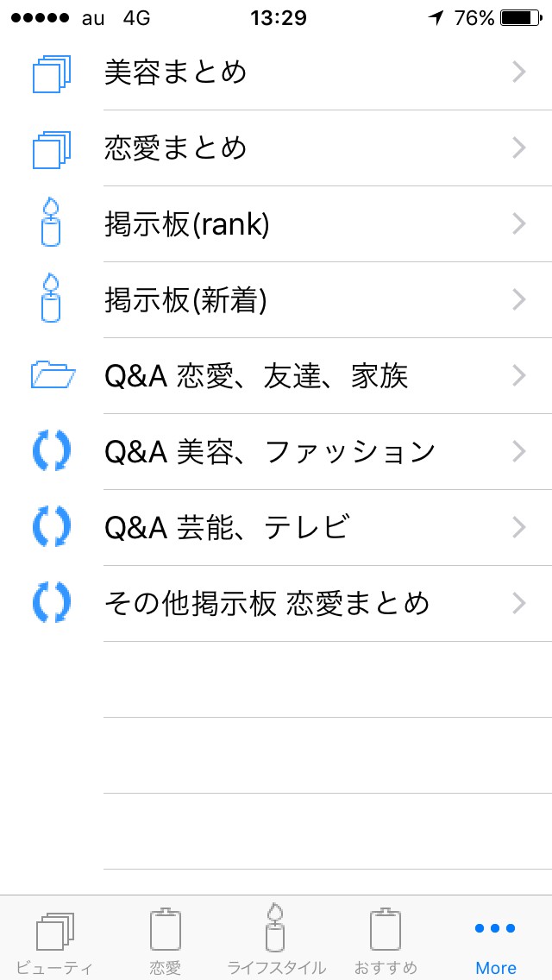Switch to the ビューティ tab
Viewport: 552px width, 980px height.
(54, 940)
